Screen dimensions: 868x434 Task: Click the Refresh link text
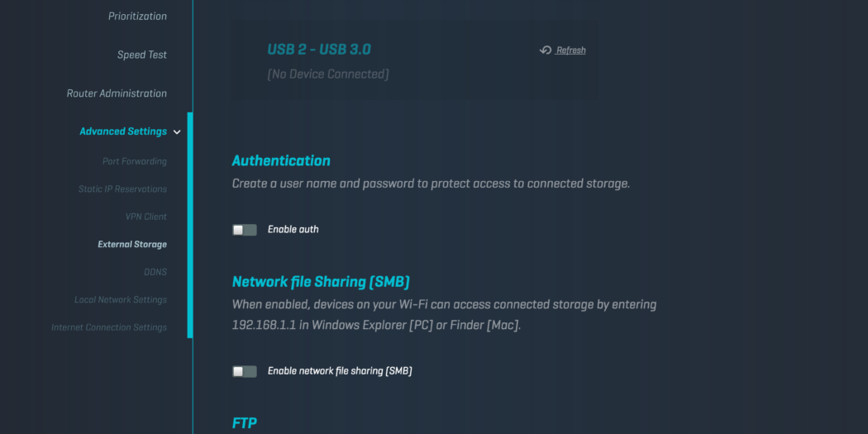[x=570, y=50]
